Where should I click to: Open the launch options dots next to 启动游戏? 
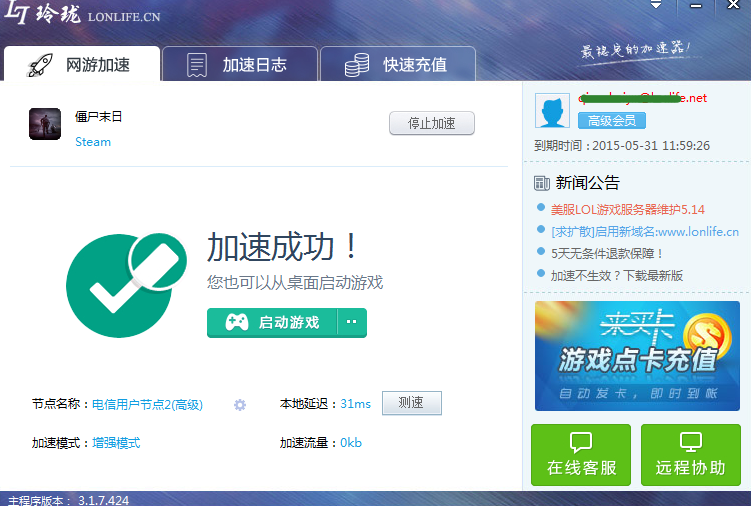352,322
